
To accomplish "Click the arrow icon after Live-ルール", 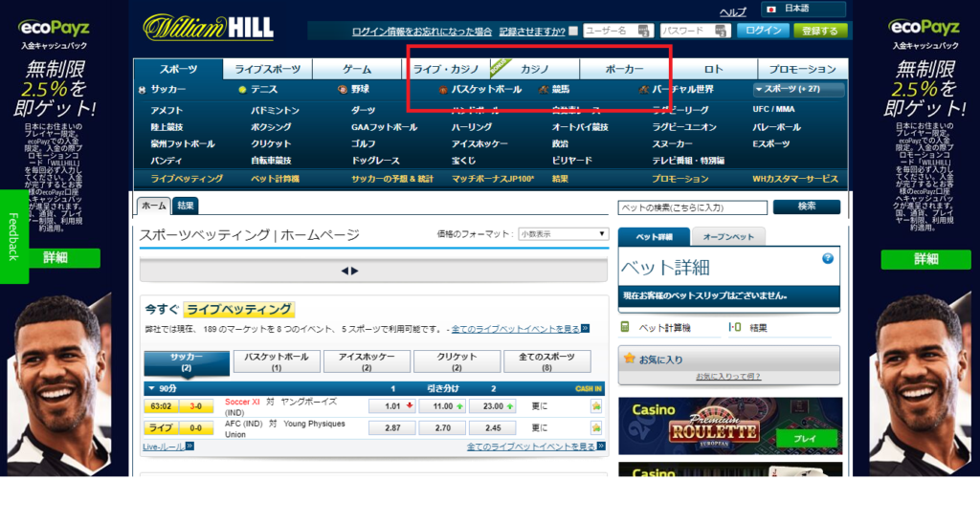I will (190, 447).
